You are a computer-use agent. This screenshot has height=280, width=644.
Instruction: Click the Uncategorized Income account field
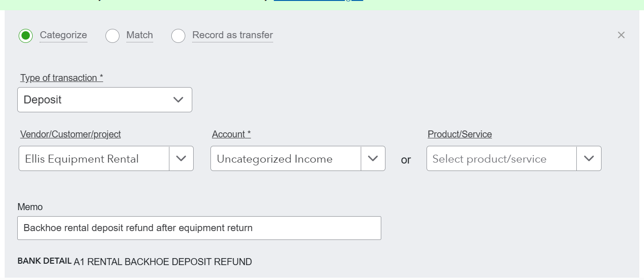pyautogui.click(x=286, y=159)
